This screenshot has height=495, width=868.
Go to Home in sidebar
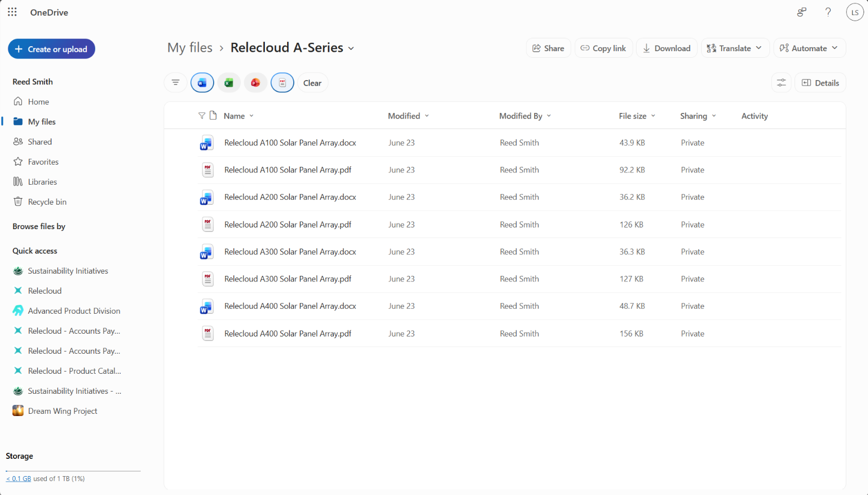click(x=38, y=102)
